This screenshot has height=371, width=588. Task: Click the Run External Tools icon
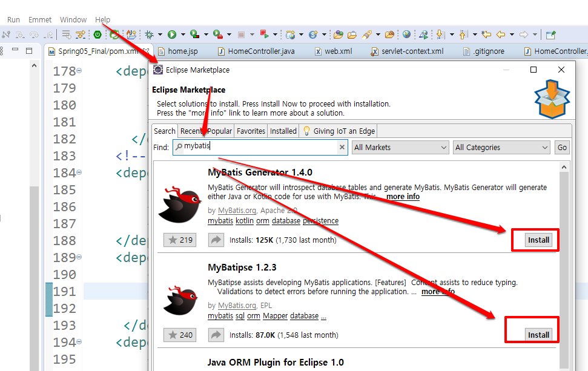click(218, 34)
